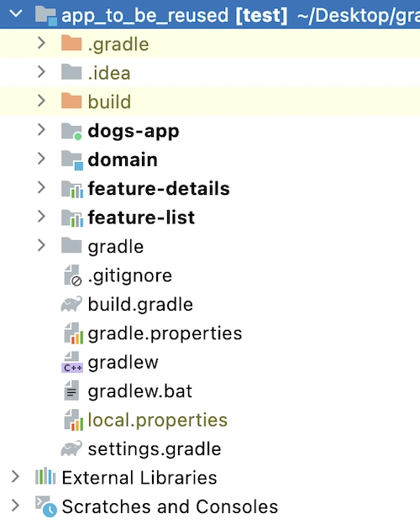
Task: Select the gradlew file name
Action: [x=123, y=362]
